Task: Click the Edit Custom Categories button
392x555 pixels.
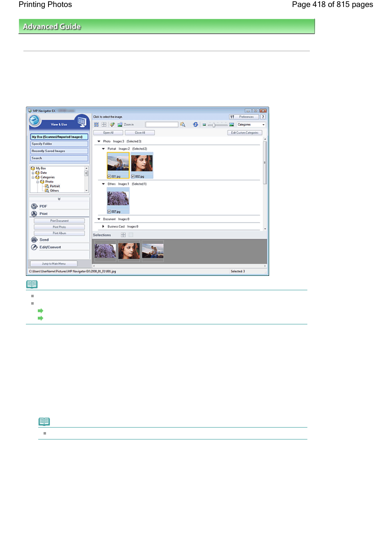Action: tap(244, 133)
